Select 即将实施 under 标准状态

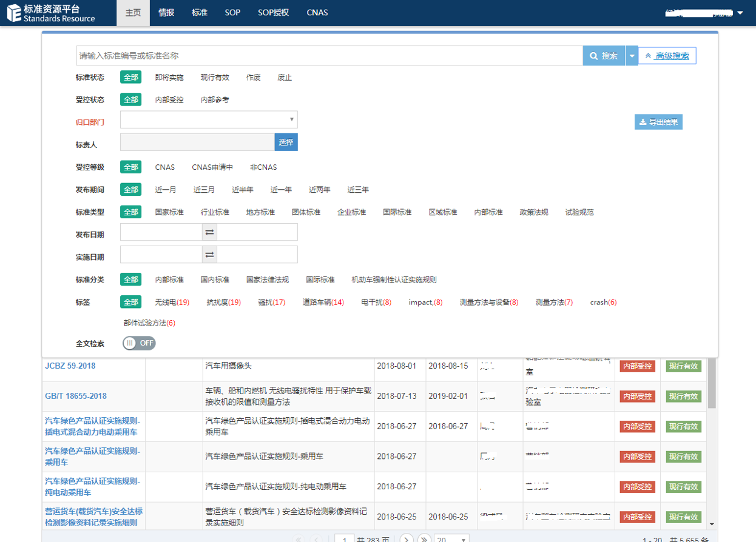[169, 77]
